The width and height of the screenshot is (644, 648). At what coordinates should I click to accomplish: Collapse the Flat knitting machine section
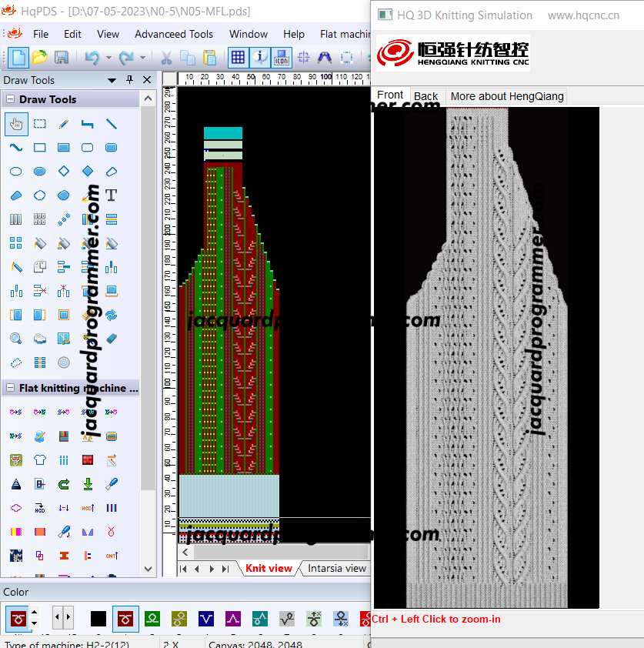pyautogui.click(x=11, y=388)
